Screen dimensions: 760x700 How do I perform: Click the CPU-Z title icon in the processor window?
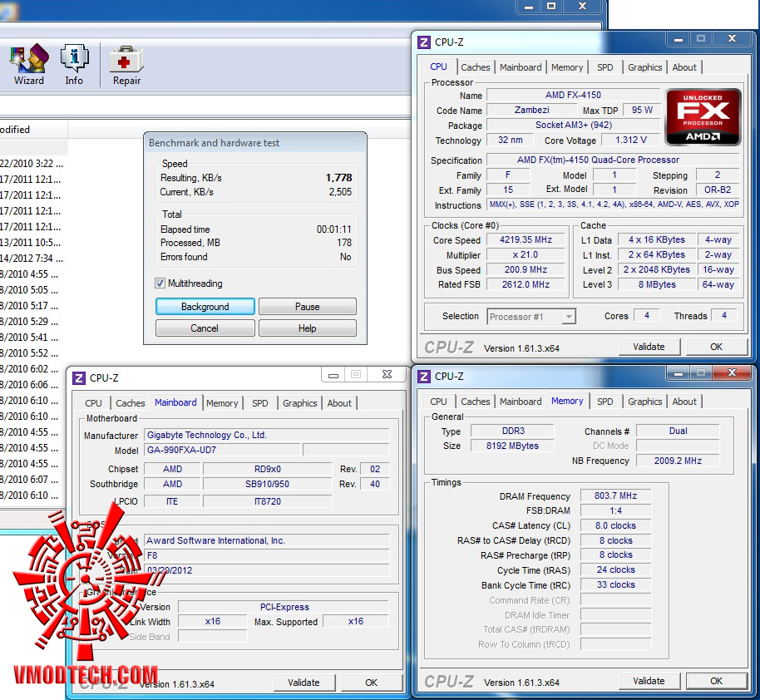pyautogui.click(x=423, y=42)
